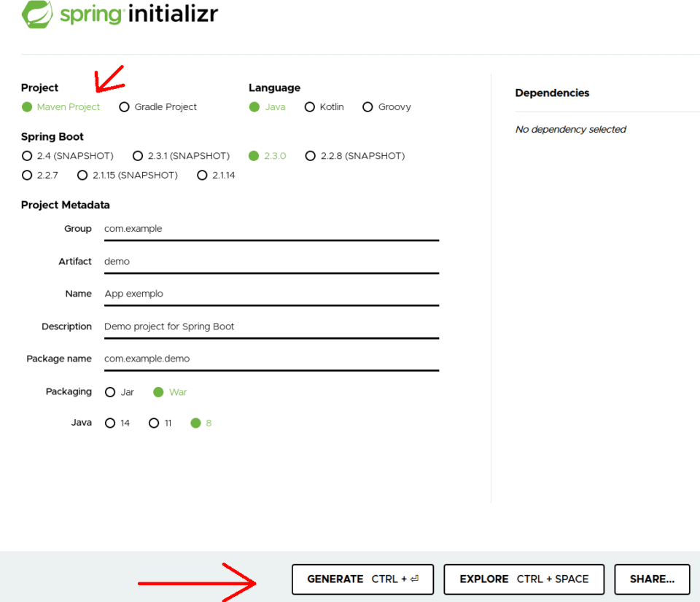The image size is (700, 602).
Task: Click the Project Metadata heading
Action: [x=65, y=205]
